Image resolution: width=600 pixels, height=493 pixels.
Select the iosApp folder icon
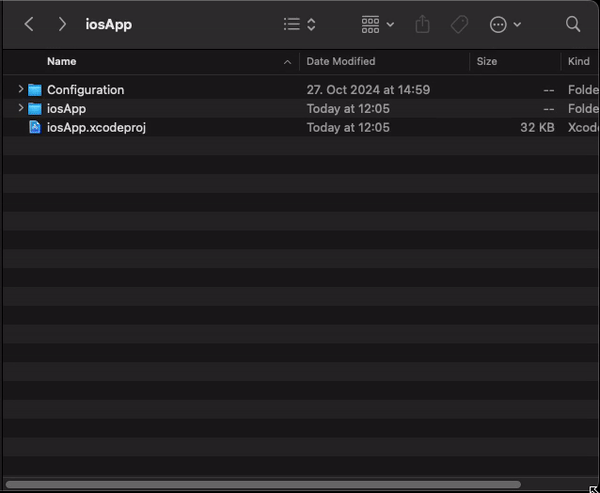[x=35, y=108]
